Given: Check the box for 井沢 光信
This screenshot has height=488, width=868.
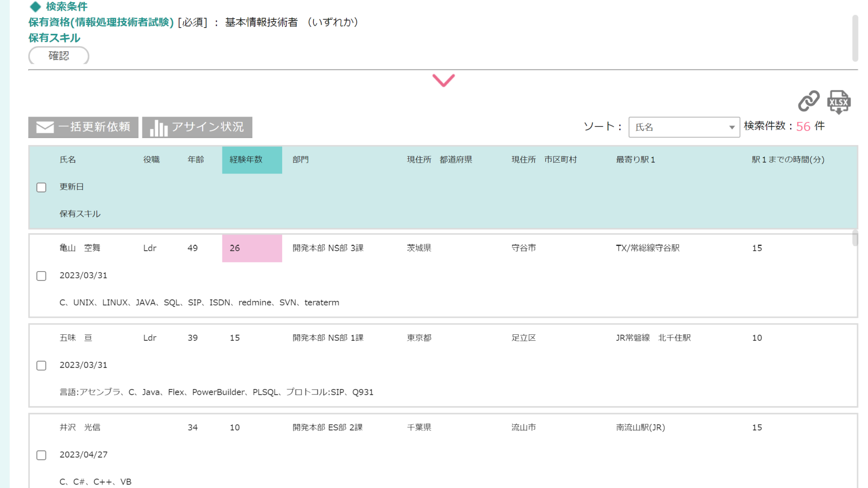Looking at the screenshot, I should pos(41,455).
